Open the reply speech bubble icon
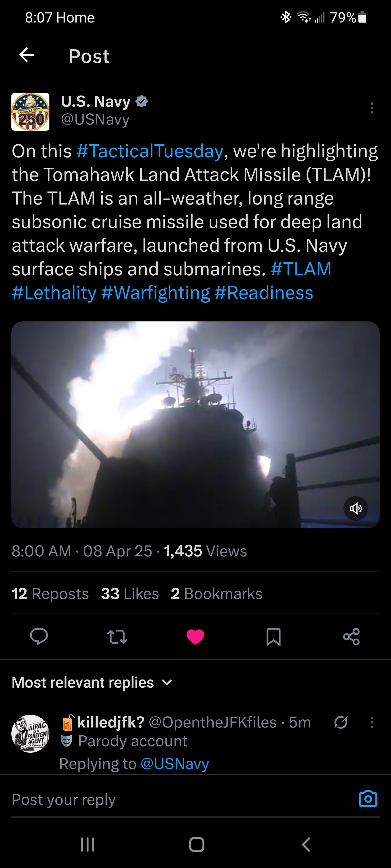 coord(39,637)
